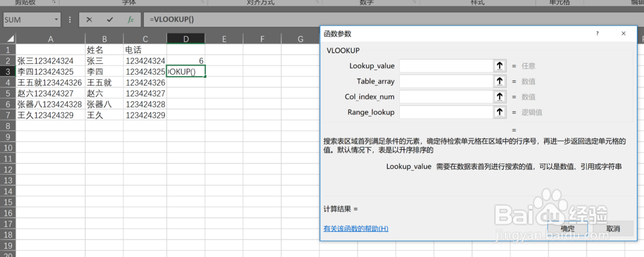Click the active cell showing OKUP()
644x257 pixels.
[185, 72]
